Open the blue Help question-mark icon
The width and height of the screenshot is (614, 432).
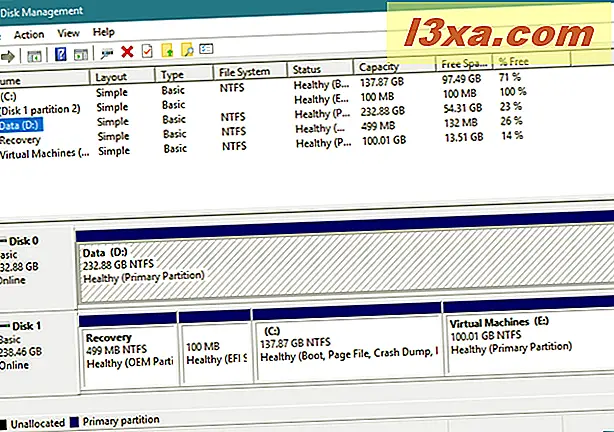[x=61, y=54]
